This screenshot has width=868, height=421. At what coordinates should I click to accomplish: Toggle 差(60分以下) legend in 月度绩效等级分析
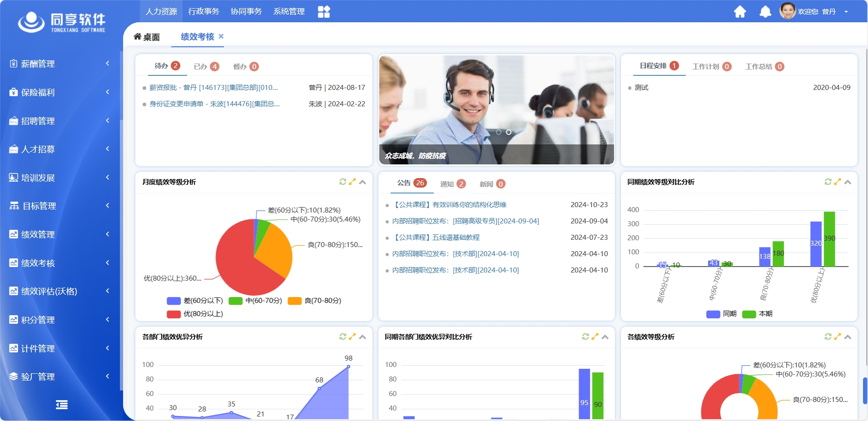(x=195, y=301)
